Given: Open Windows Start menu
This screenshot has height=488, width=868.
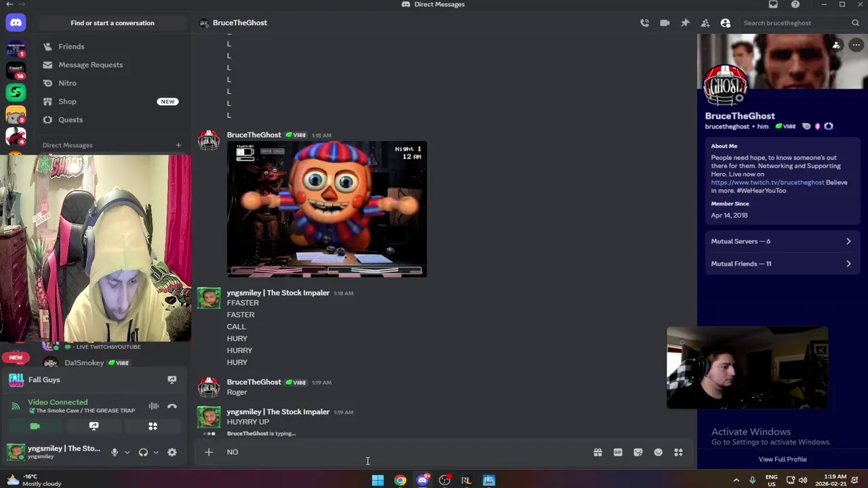Looking at the screenshot, I should click(x=378, y=481).
